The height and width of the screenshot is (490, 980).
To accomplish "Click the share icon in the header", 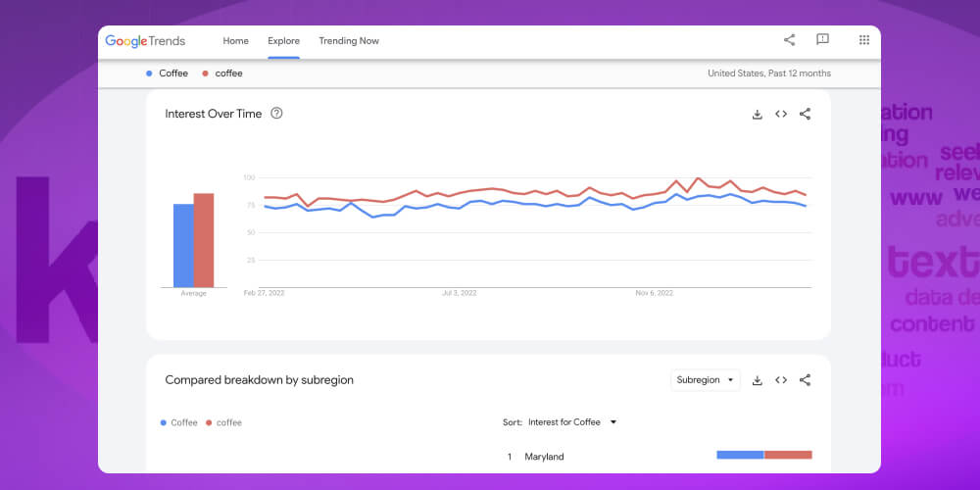I will pyautogui.click(x=789, y=40).
